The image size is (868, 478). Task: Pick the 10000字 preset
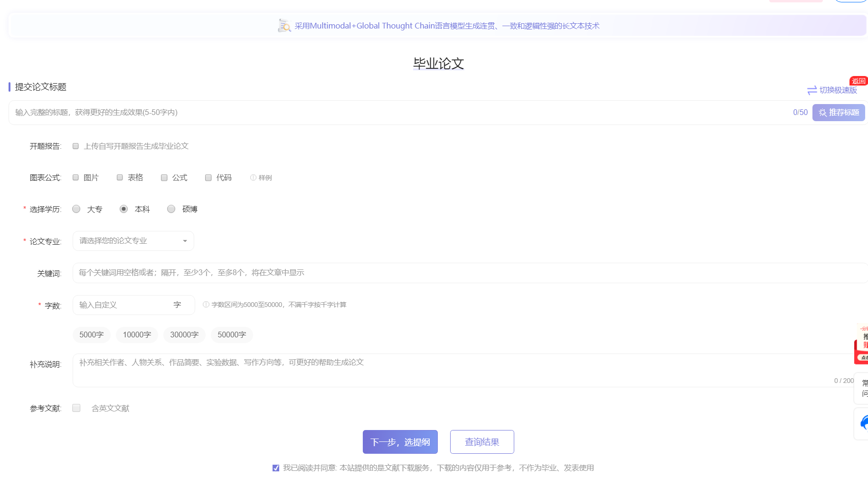point(137,335)
